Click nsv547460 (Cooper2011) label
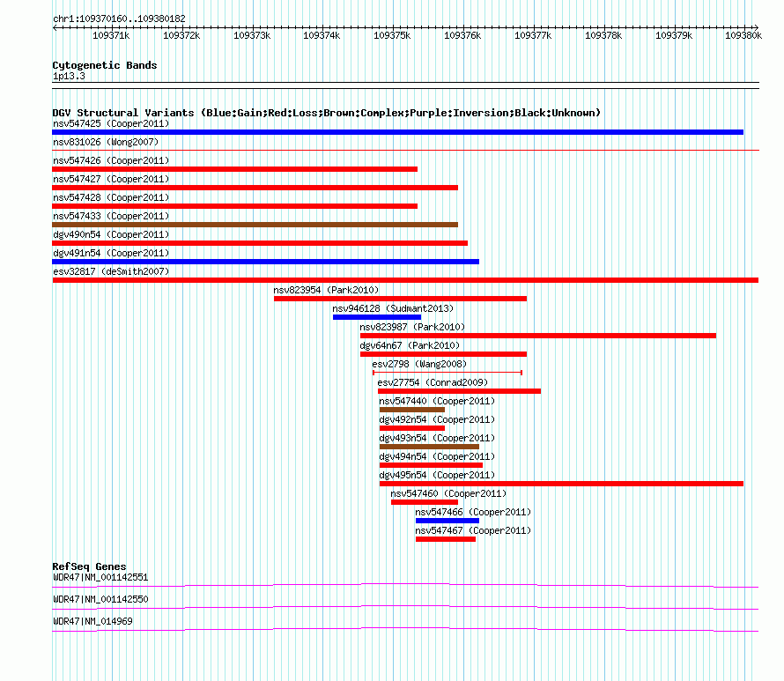The image size is (784, 681). [x=448, y=493]
